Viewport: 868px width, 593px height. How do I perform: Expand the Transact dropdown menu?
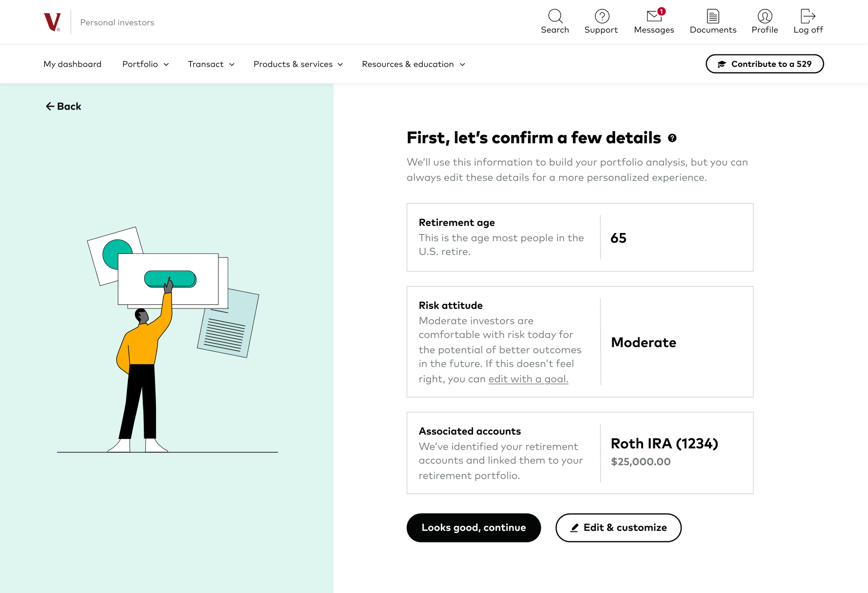[x=211, y=64]
